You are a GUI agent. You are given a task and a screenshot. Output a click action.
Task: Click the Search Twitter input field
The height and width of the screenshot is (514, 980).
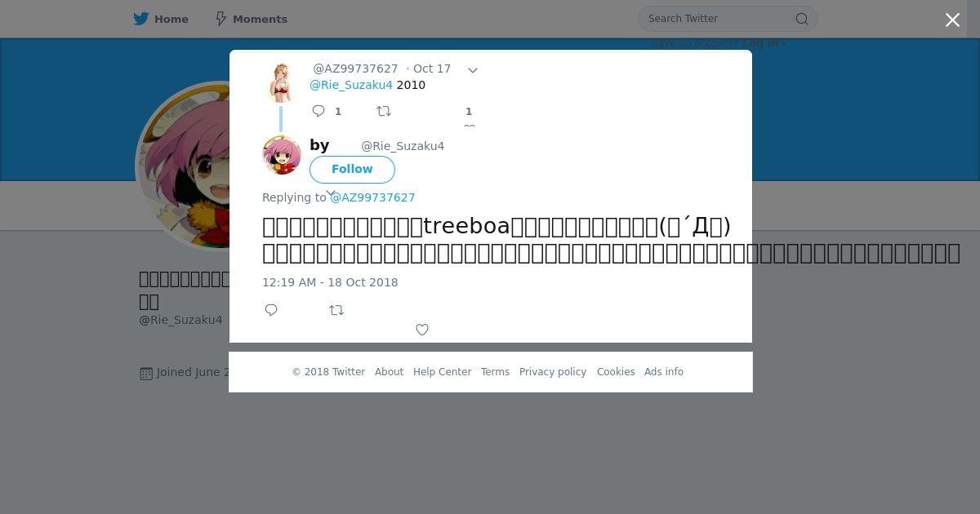click(719, 19)
